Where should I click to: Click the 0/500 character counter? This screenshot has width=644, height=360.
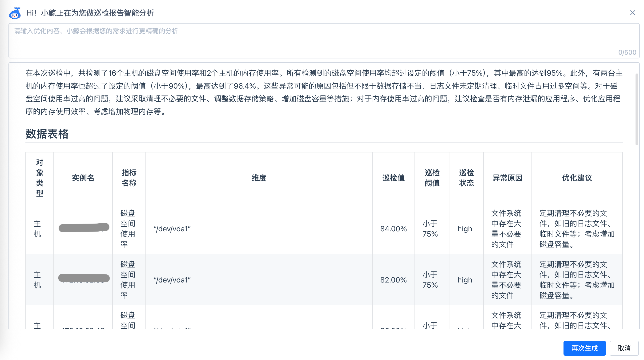[627, 52]
